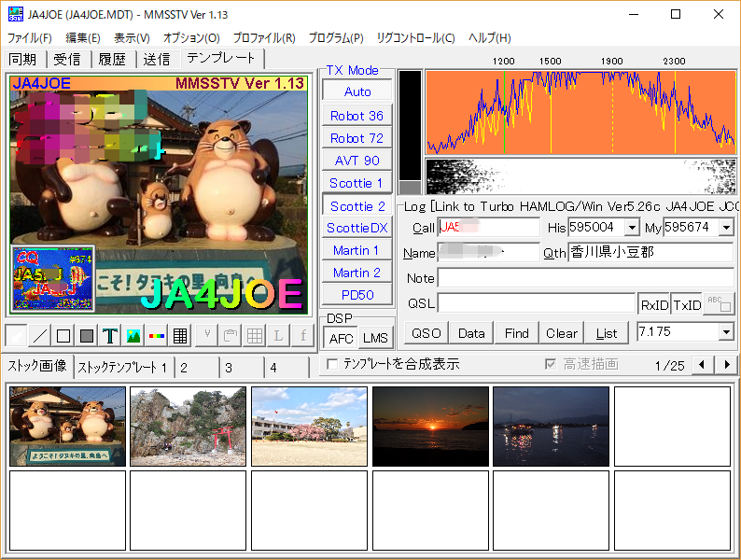
Task: Open the オプション(O) menu
Action: [191, 38]
